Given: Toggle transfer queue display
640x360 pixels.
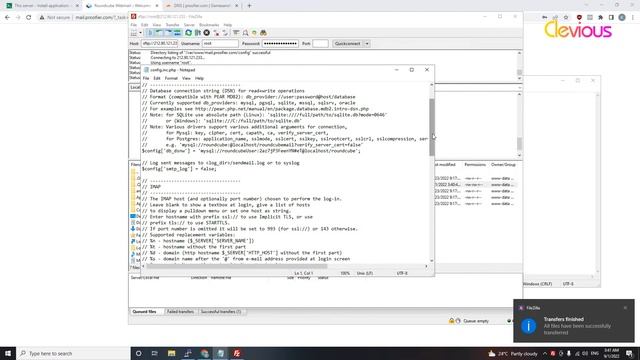Looking at the screenshot, I should (177, 33).
